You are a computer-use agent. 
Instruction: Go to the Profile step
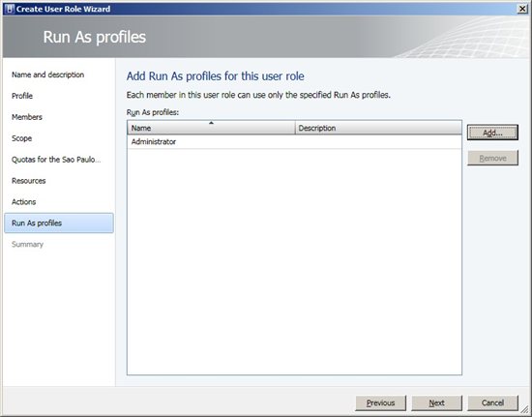click(22, 96)
